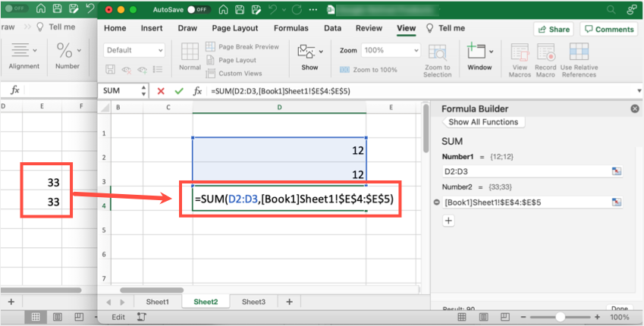Click the Number2 range input field

point(526,202)
